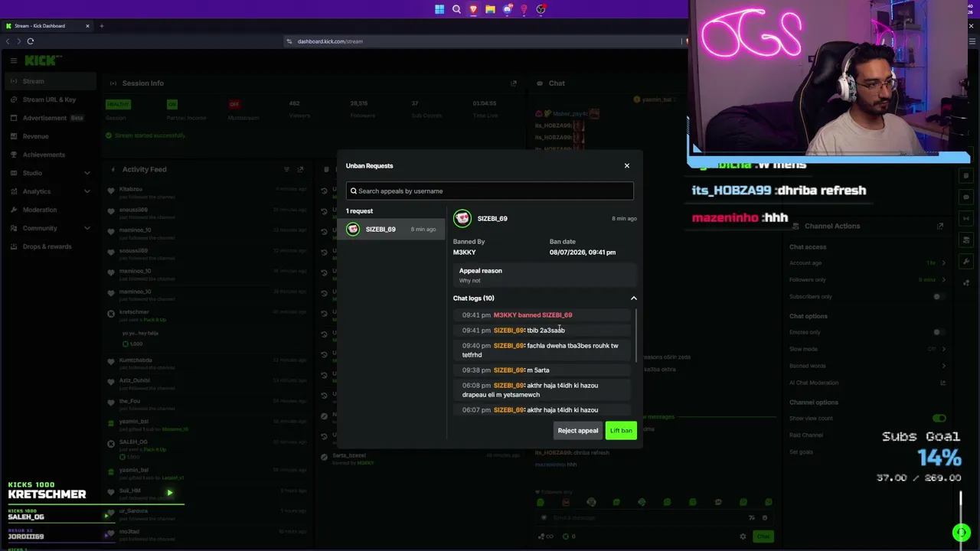Open Brave browser from taskbar
Screen dimensions: 980x551
click(473, 9)
